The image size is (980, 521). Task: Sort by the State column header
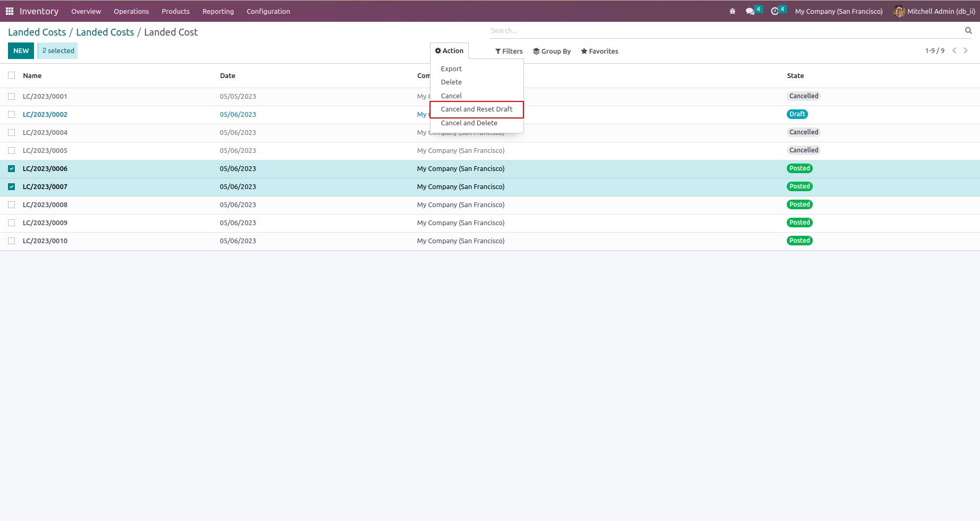[795, 76]
